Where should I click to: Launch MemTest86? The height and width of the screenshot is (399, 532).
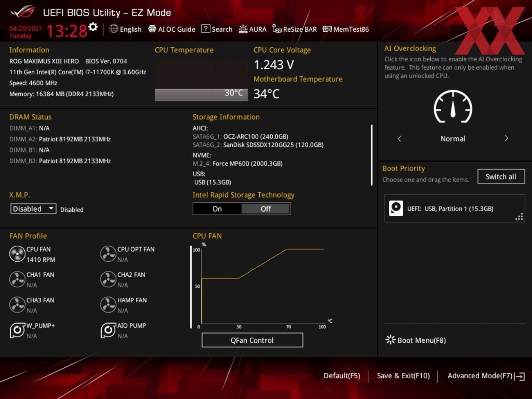[x=346, y=29]
